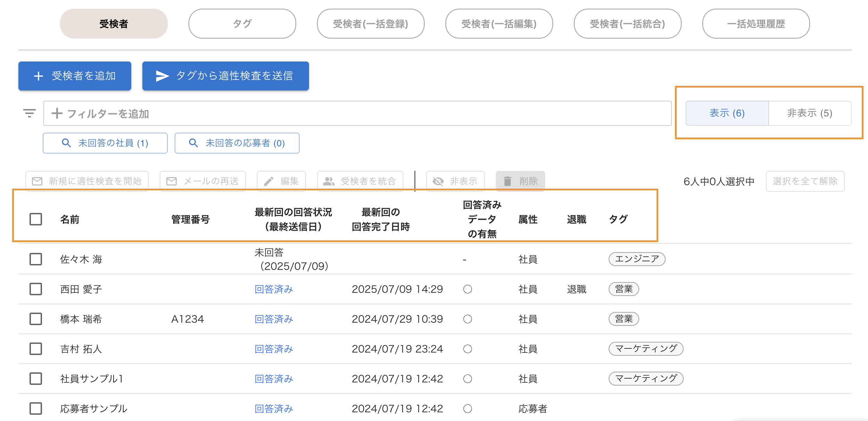868x421 pixels.
Task: Click the plus icon on 受検者を追加
Action: 39,76
